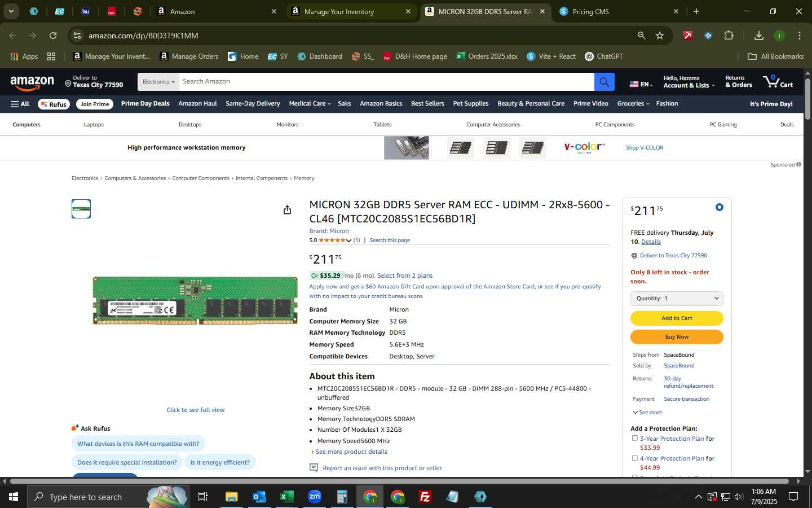812x508 pixels.
Task: Click the Shop V-COLOR sponsored link
Action: click(645, 148)
